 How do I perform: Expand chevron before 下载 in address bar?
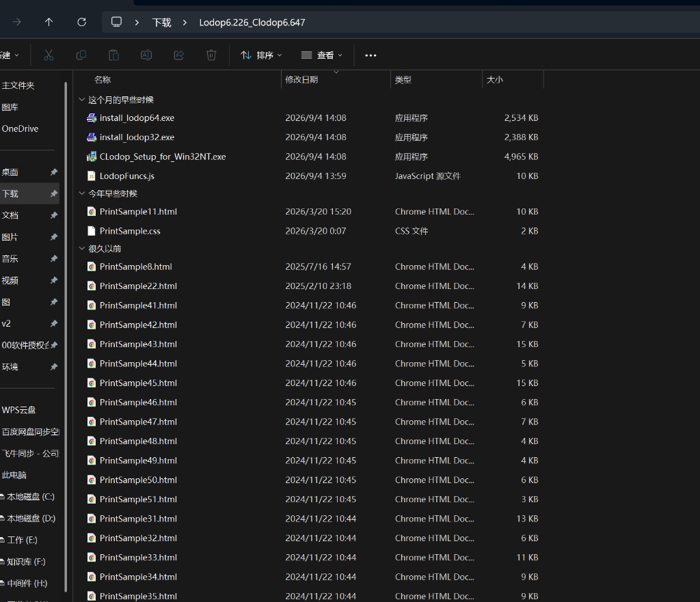click(137, 23)
